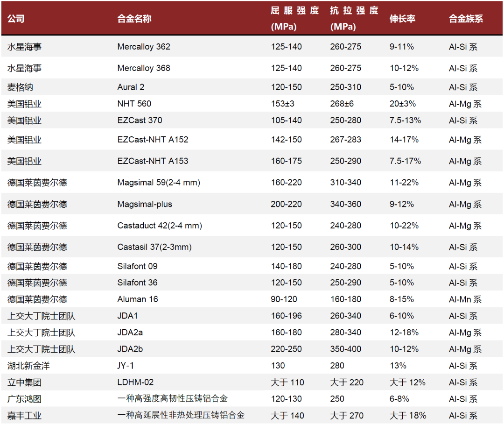Select the JDA2b alloy cell
The image size is (504, 425).
point(130,349)
